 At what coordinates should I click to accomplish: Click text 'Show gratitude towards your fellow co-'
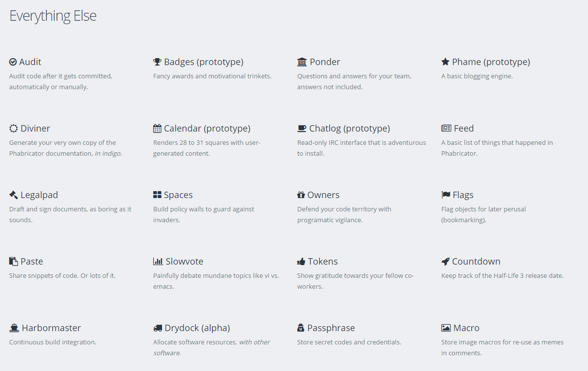click(356, 275)
